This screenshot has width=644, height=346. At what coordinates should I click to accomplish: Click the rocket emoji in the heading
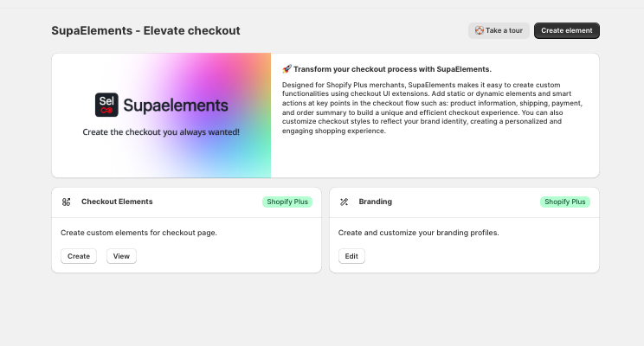click(287, 69)
